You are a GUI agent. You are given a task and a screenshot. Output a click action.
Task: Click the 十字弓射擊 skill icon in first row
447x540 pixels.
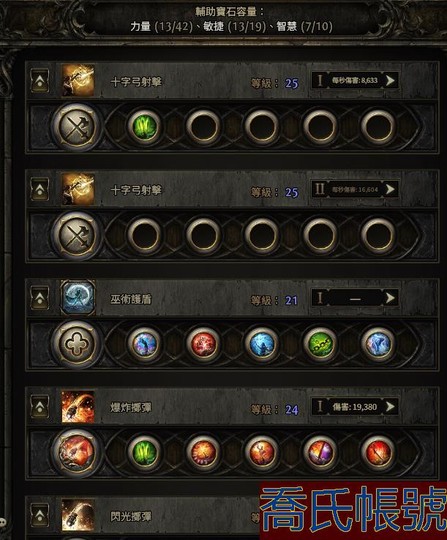(x=78, y=80)
